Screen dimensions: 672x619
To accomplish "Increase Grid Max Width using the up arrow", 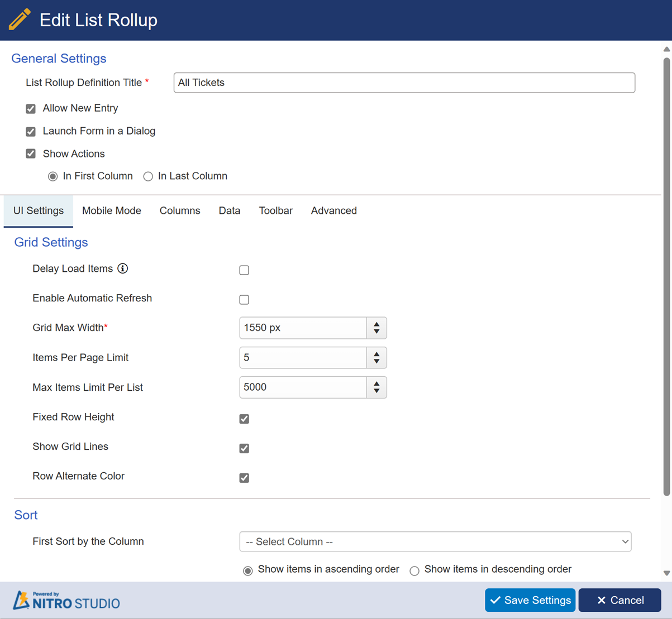I will (x=376, y=324).
